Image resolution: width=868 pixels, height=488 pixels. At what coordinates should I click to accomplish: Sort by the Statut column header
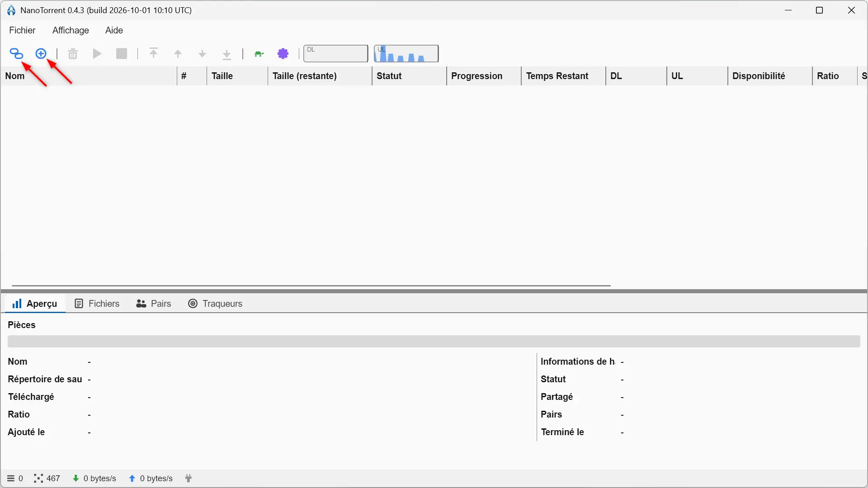click(x=409, y=76)
